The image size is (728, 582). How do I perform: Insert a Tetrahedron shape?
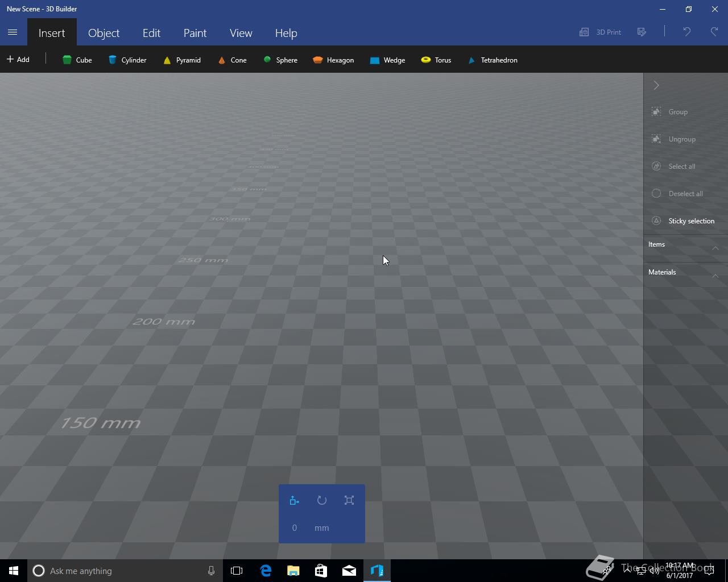point(493,60)
